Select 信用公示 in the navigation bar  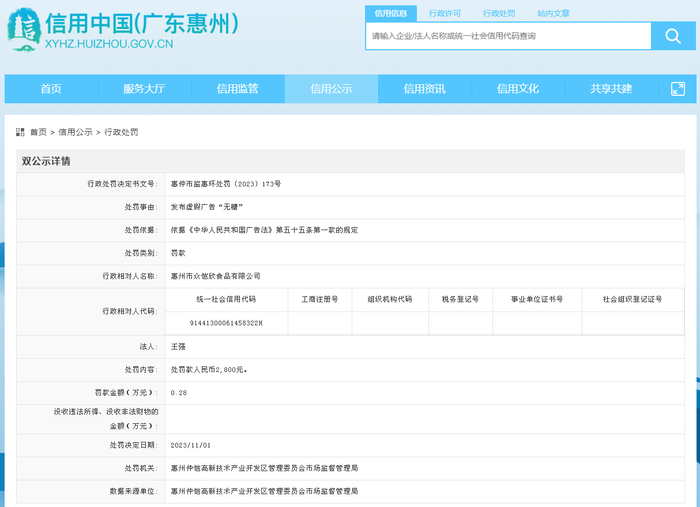(x=331, y=89)
